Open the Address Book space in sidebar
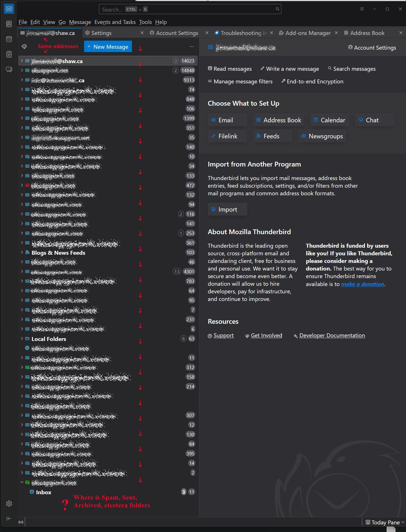This screenshot has width=406, height=532. tap(9, 24)
